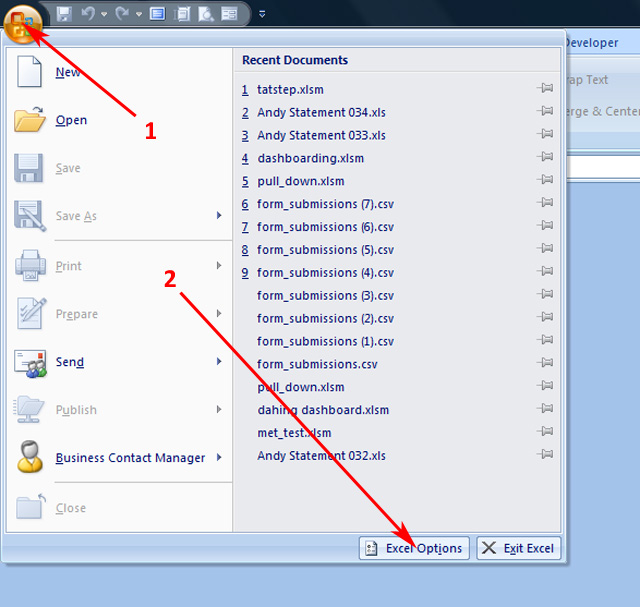Image resolution: width=640 pixels, height=607 pixels.
Task: Click the Print Preview magnifier icon
Action: [205, 14]
